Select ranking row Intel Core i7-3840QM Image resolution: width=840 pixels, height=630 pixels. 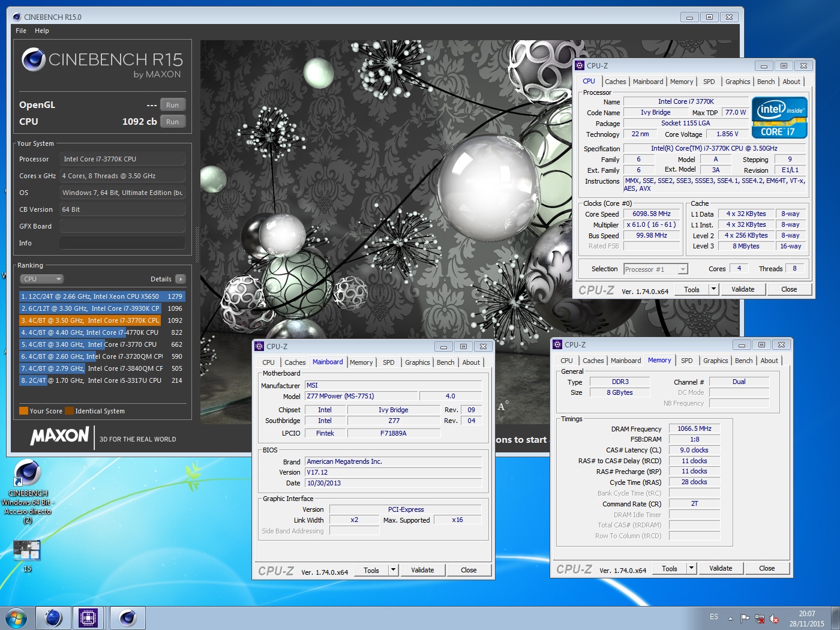pos(102,368)
